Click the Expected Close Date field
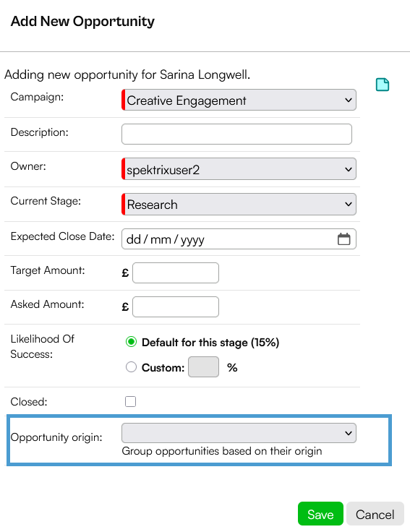Screen dimensions: 410x532 (x=239, y=239)
